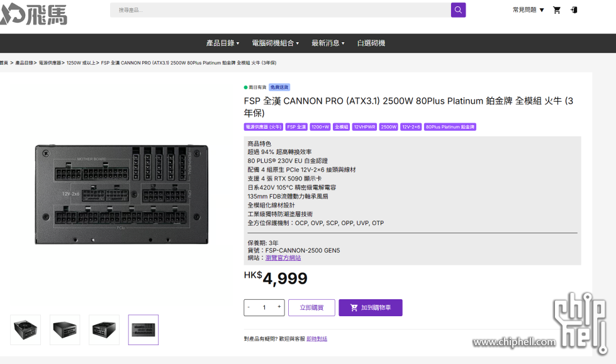
Task: Click the 日系420V 105°C 精密級電解電容 line
Action: click(x=292, y=188)
